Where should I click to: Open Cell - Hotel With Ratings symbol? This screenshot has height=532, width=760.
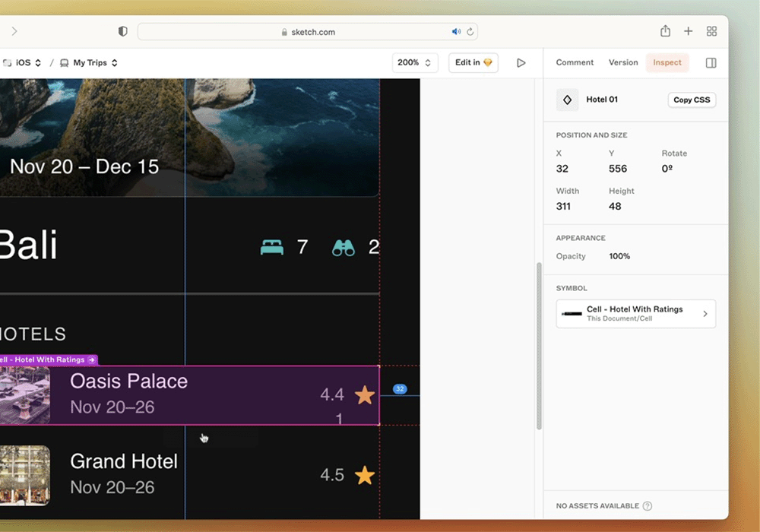click(x=635, y=313)
